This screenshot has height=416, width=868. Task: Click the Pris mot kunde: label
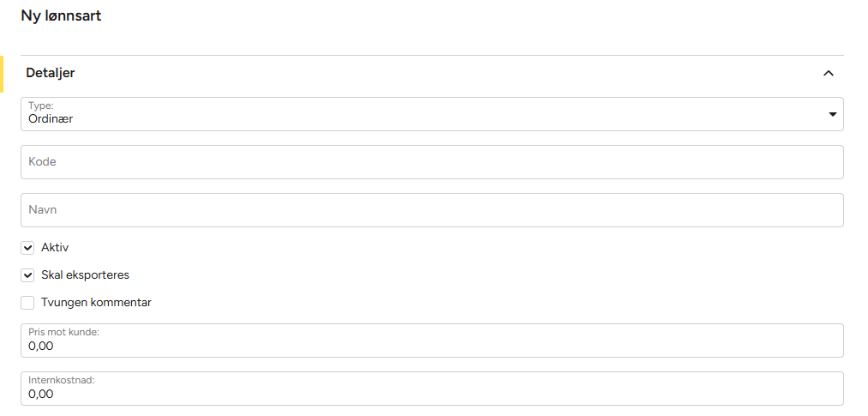click(64, 332)
